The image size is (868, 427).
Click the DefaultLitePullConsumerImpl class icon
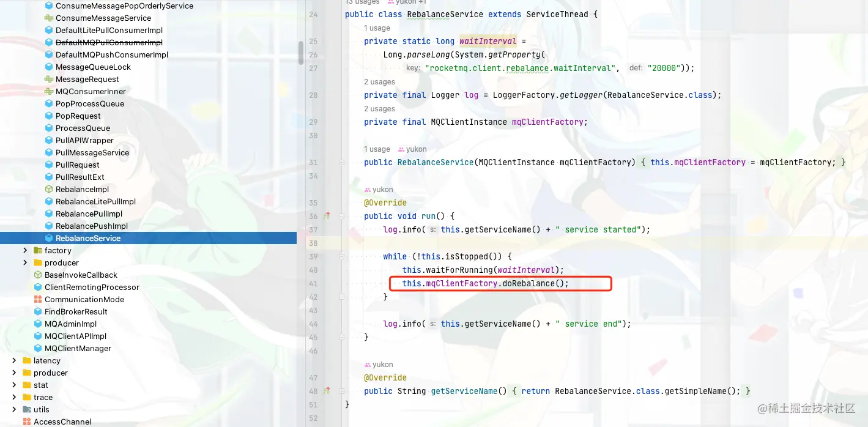click(x=49, y=30)
